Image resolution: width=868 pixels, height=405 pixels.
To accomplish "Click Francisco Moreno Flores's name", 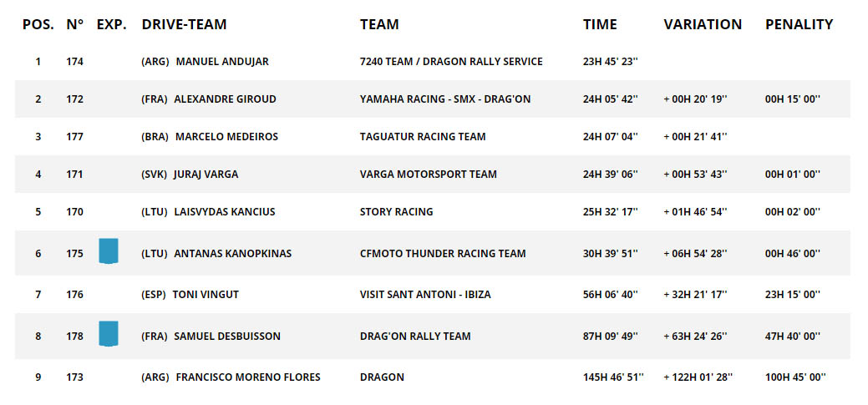I will (248, 377).
